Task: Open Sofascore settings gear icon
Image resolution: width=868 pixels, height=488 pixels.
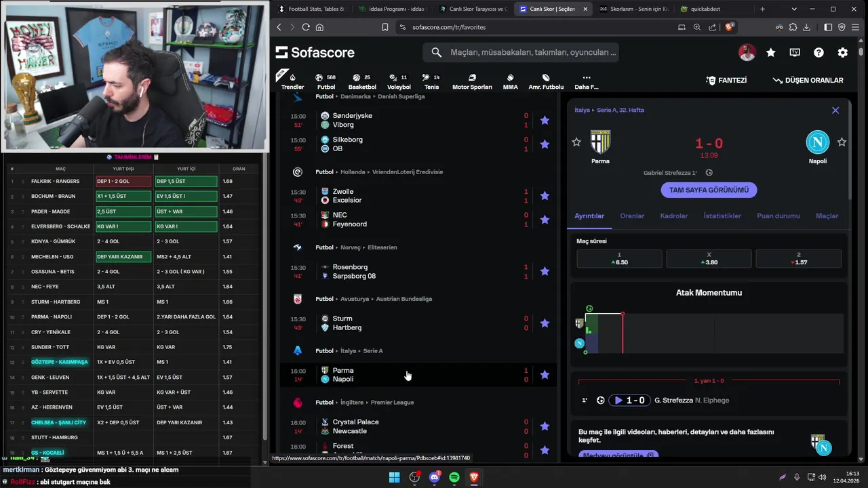Action: [x=843, y=52]
